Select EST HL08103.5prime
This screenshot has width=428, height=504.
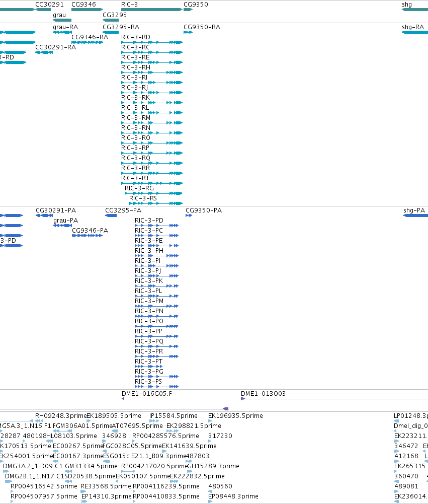click(50, 441)
